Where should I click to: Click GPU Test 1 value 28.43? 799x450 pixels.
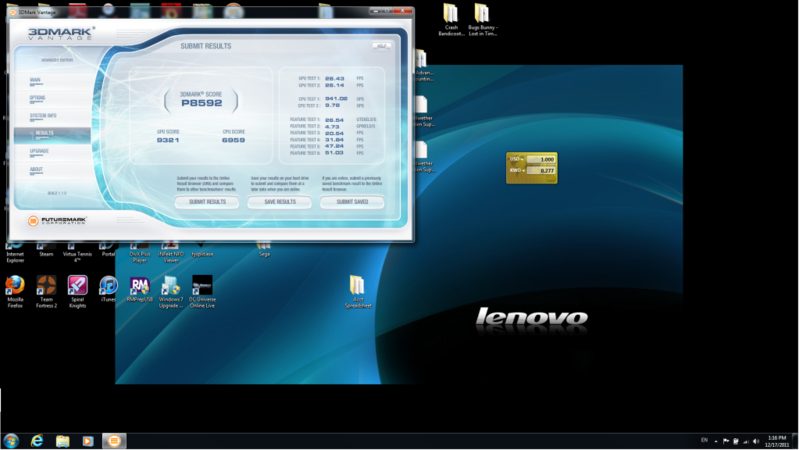[x=334, y=78]
